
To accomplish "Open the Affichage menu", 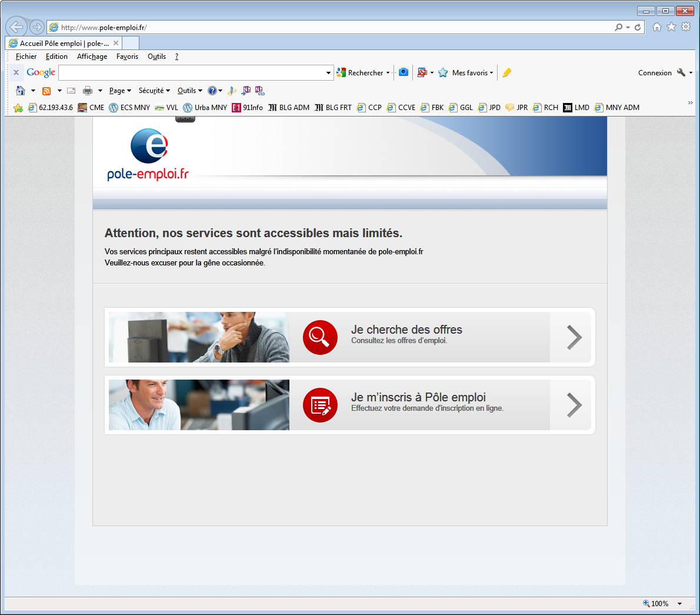I will click(92, 56).
